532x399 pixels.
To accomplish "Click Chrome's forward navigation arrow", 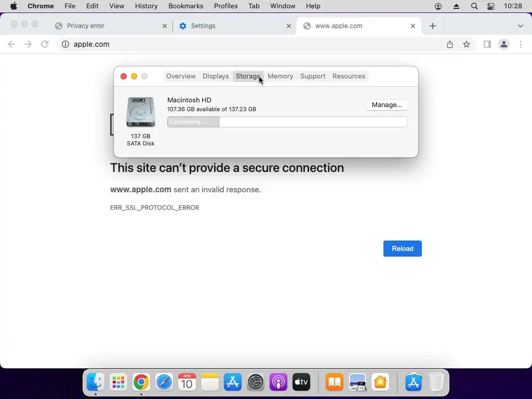I will tap(28, 44).
